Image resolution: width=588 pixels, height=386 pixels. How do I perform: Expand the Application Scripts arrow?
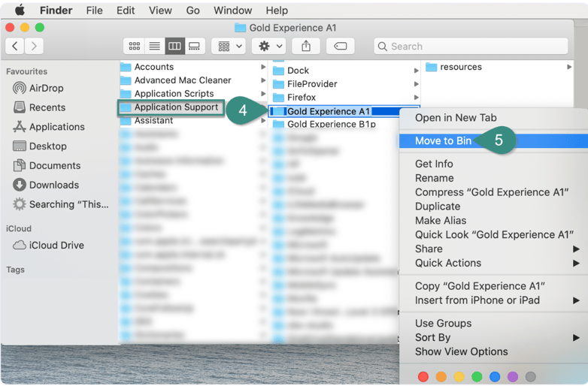[x=263, y=94]
